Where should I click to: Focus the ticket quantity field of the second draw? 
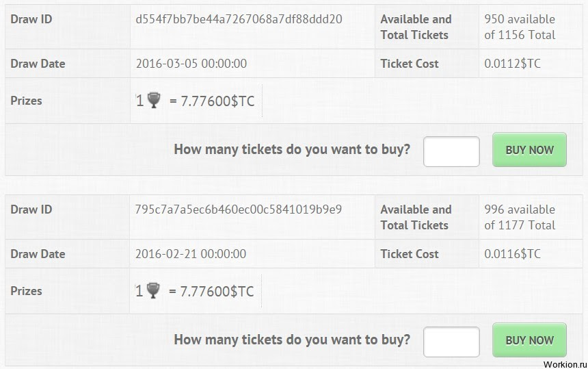451,342
